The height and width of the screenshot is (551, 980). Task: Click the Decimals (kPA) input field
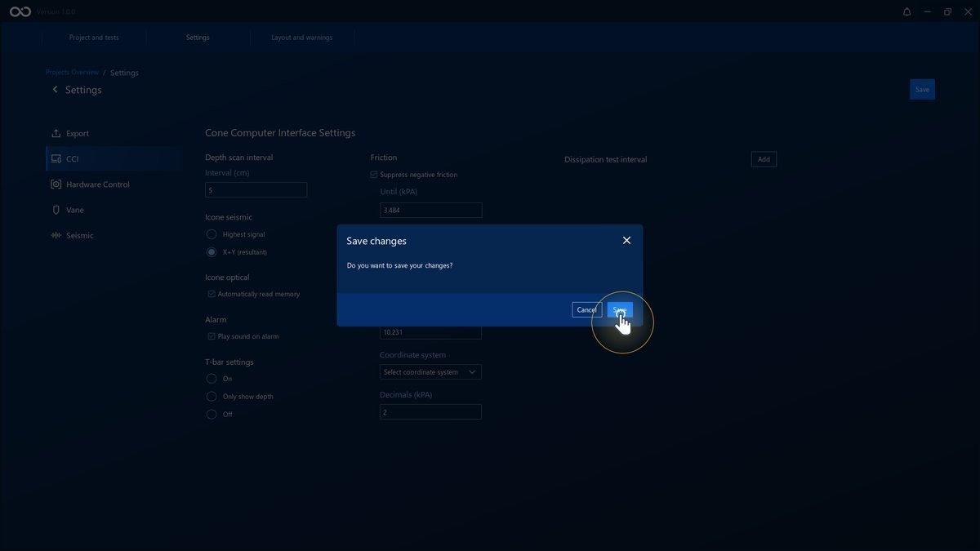(x=430, y=412)
